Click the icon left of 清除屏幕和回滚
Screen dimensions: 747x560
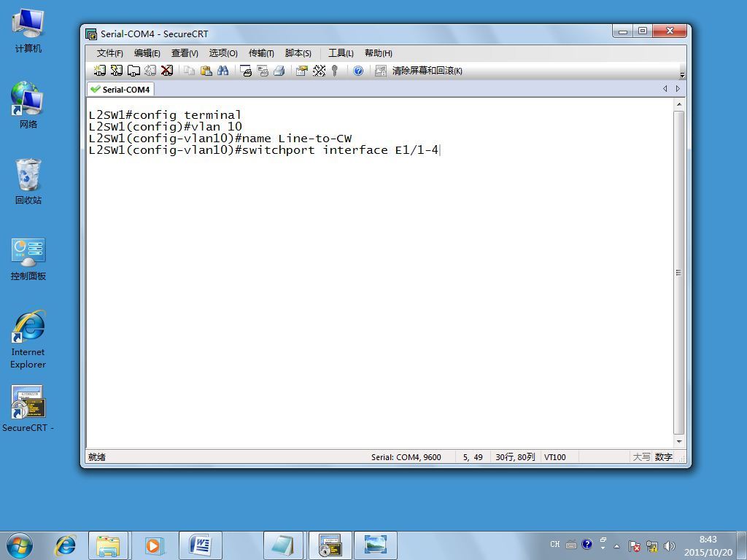(380, 71)
